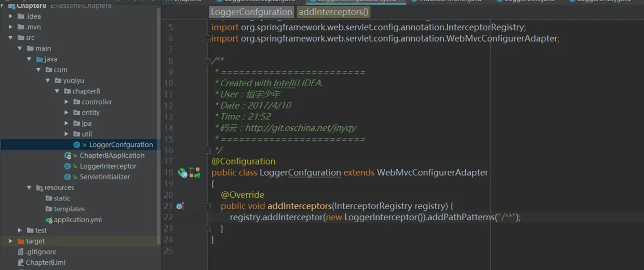644x270 pixels.
Task: Click the util package icon
Action: (77, 134)
